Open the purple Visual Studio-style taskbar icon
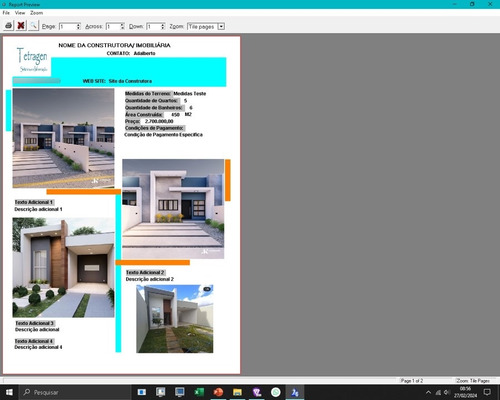Image resolution: width=500 pixels, height=400 pixels. (257, 392)
